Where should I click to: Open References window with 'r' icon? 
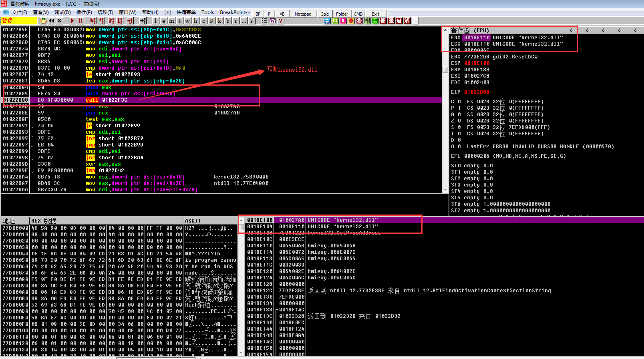click(x=236, y=21)
